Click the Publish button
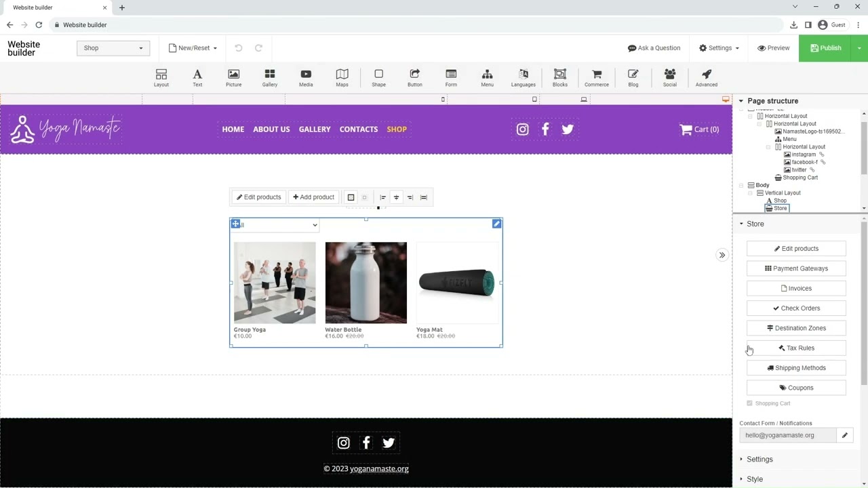 pyautogui.click(x=825, y=48)
